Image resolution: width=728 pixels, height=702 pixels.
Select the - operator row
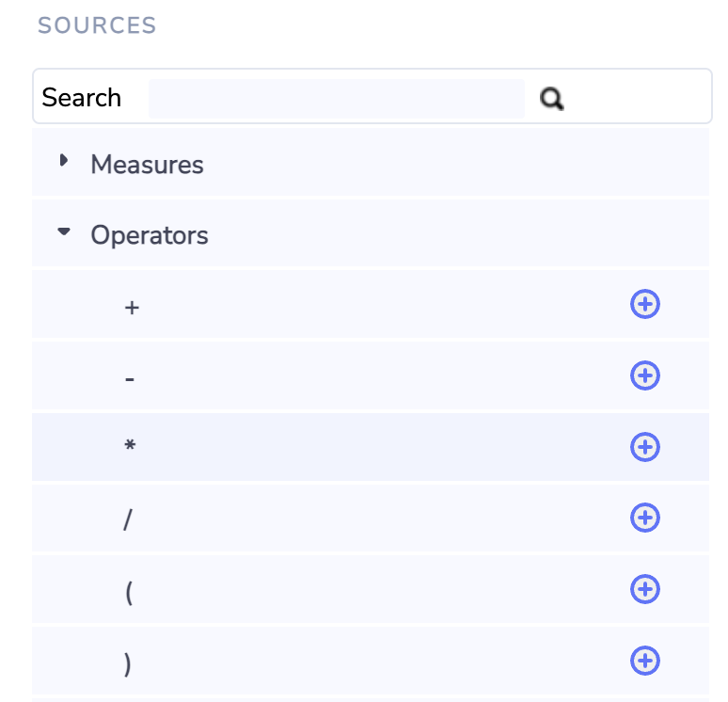pyautogui.click(x=130, y=378)
